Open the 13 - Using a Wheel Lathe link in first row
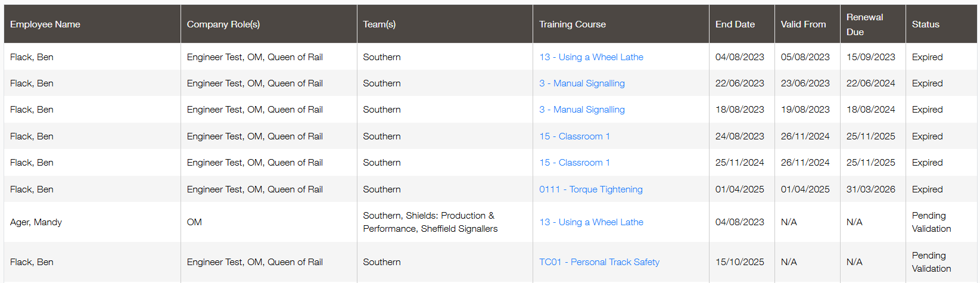 pos(591,57)
